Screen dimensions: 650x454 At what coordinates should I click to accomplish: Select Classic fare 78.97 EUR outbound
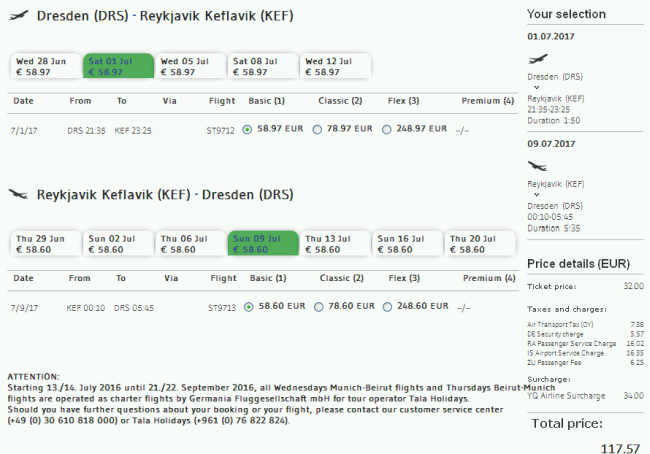pyautogui.click(x=317, y=130)
